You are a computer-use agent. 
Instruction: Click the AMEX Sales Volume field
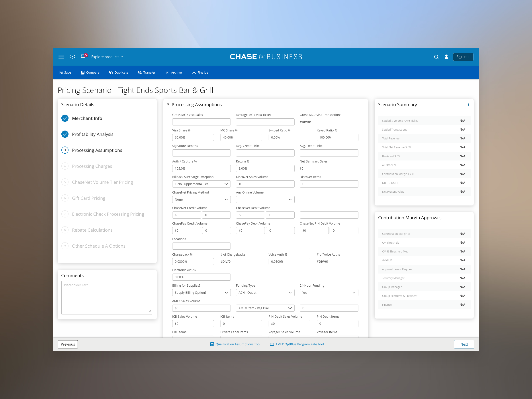pos(201,308)
